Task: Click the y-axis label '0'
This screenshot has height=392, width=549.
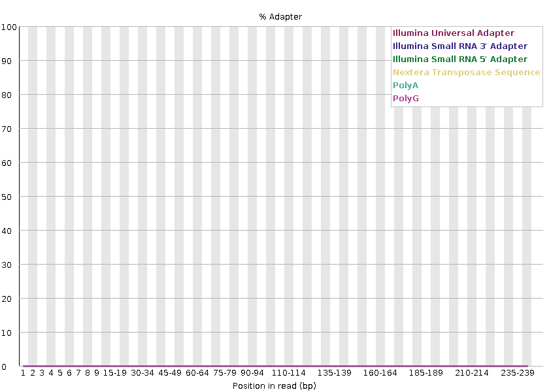Action: [x=4, y=367]
